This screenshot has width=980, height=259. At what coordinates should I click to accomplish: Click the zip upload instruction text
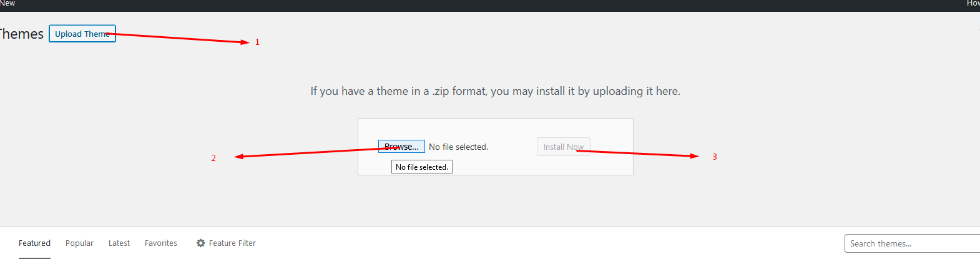495,91
